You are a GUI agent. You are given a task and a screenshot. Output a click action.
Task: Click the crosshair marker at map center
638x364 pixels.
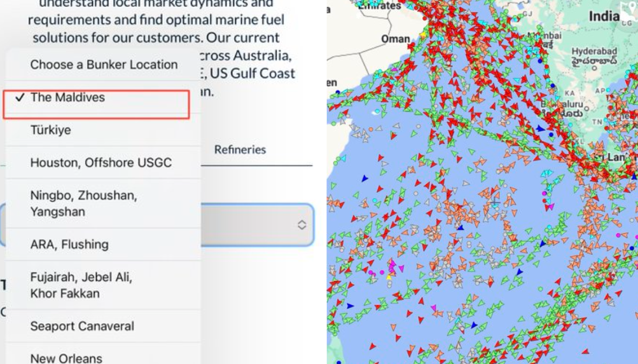(x=495, y=202)
